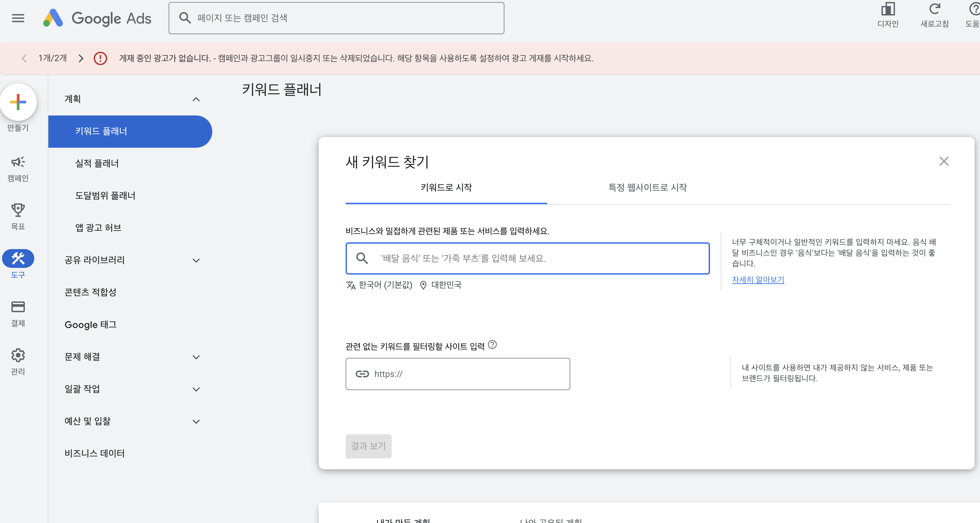980x523 pixels.
Task: Open Campaigns (캠페인) megaphone icon
Action: point(18,162)
